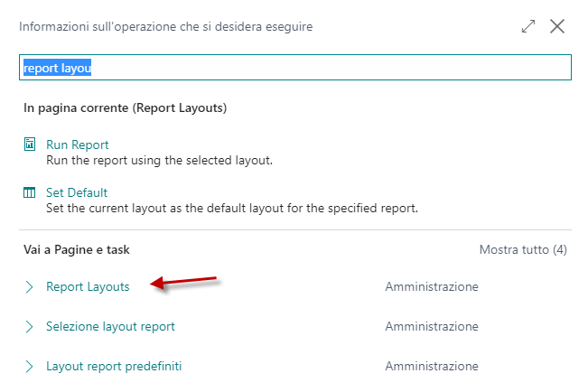588x392 pixels.
Task: Click Amministrazione beside Selezione layout report
Action: 432,326
